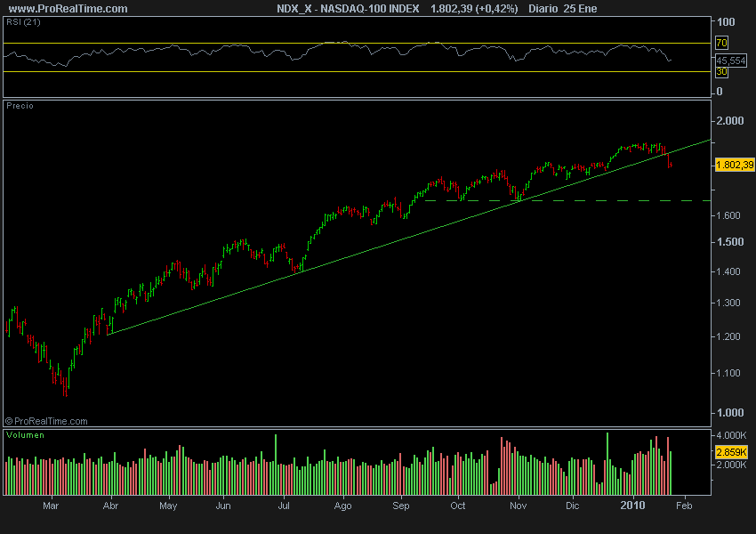The height and width of the screenshot is (534, 756).
Task: Click the Mar date axis label
Action: pos(51,506)
